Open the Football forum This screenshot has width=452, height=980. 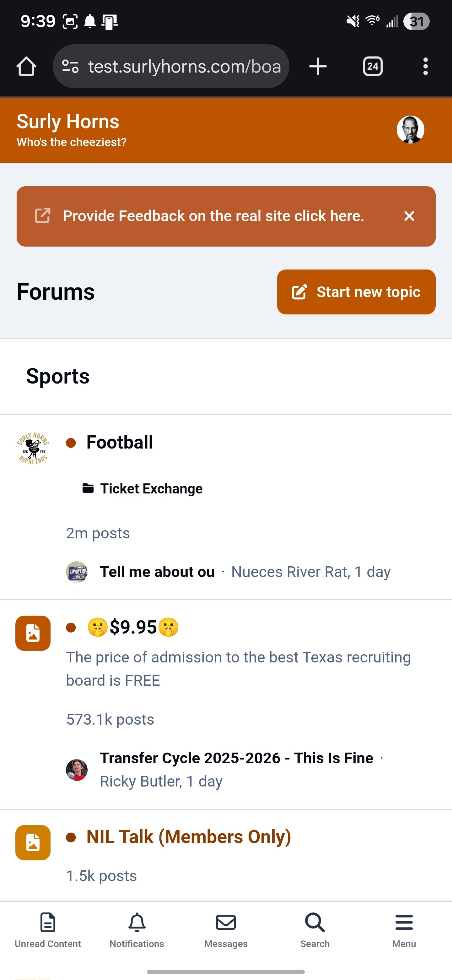(119, 443)
